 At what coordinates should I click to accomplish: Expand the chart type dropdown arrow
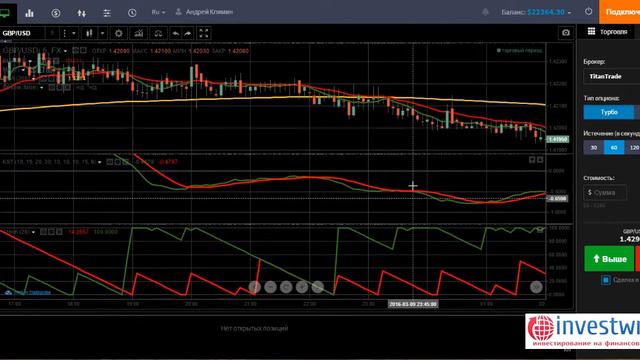102,33
